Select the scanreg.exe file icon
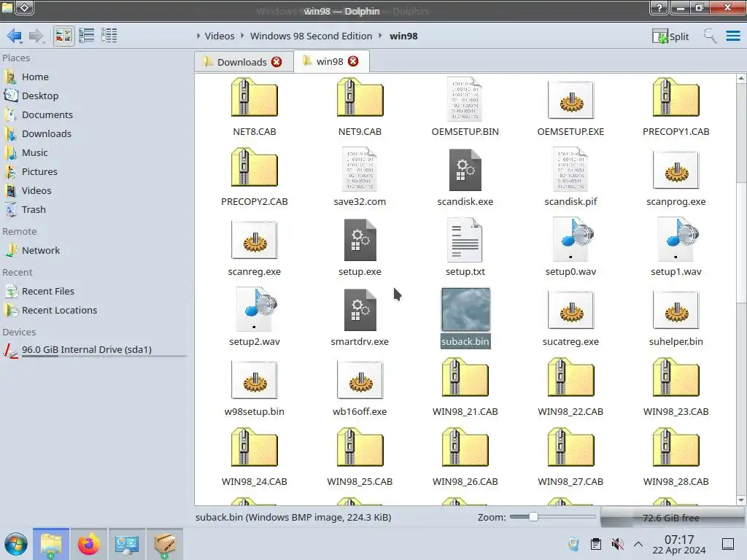 [x=255, y=240]
